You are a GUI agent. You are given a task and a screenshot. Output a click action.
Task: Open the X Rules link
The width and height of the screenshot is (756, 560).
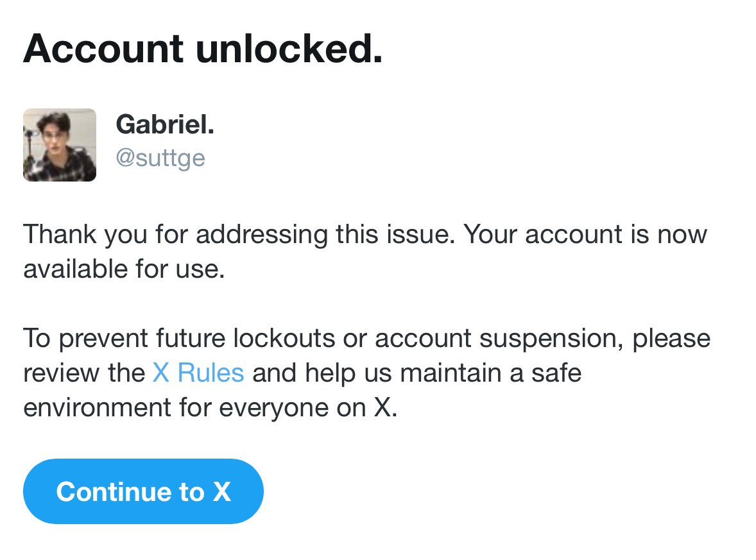click(x=198, y=373)
